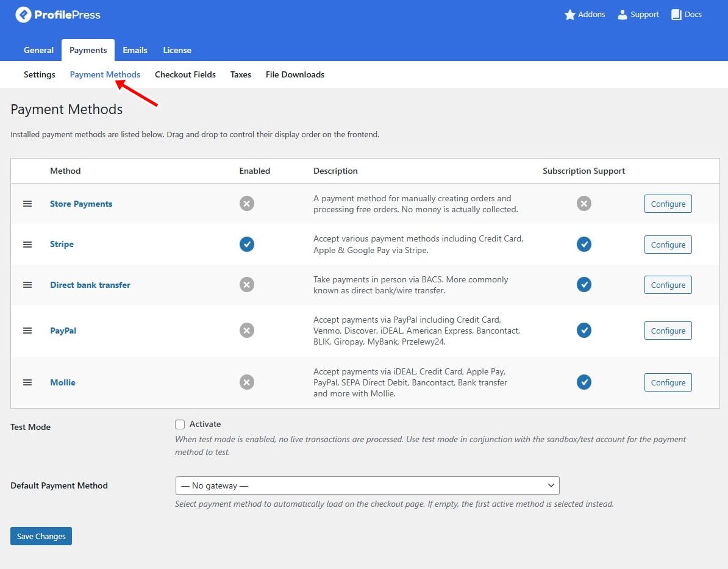The width and height of the screenshot is (728, 569).
Task: Open the Docs link text
Action: (693, 15)
